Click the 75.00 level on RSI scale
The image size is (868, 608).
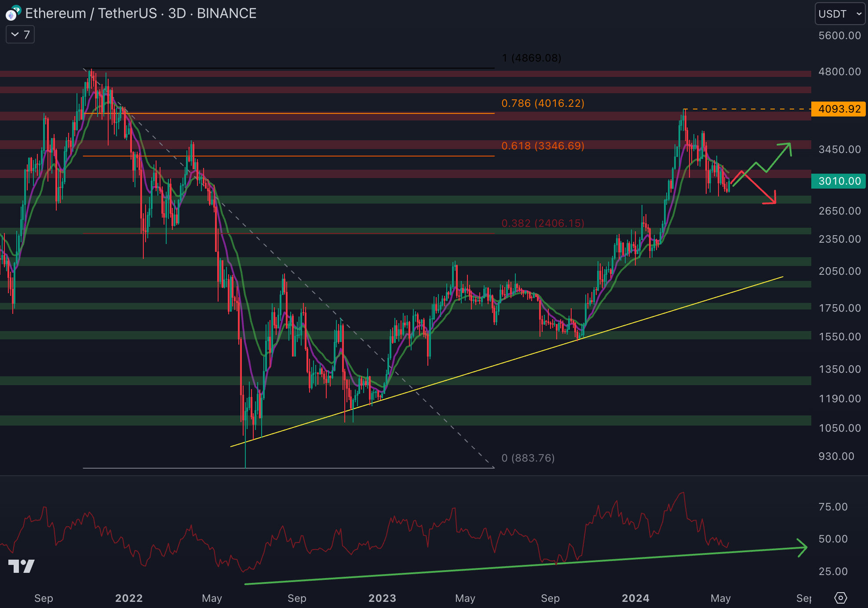pos(833,506)
